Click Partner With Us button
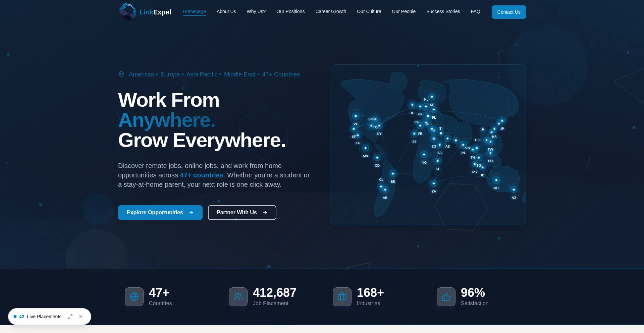Screen dimensions: 644x333 242,213
